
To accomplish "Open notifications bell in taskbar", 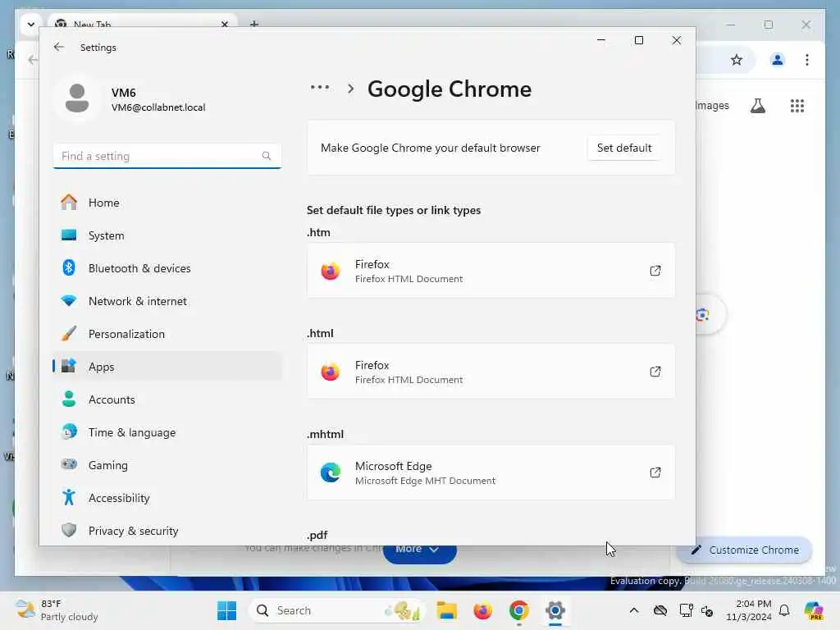I will pyautogui.click(x=784, y=610).
